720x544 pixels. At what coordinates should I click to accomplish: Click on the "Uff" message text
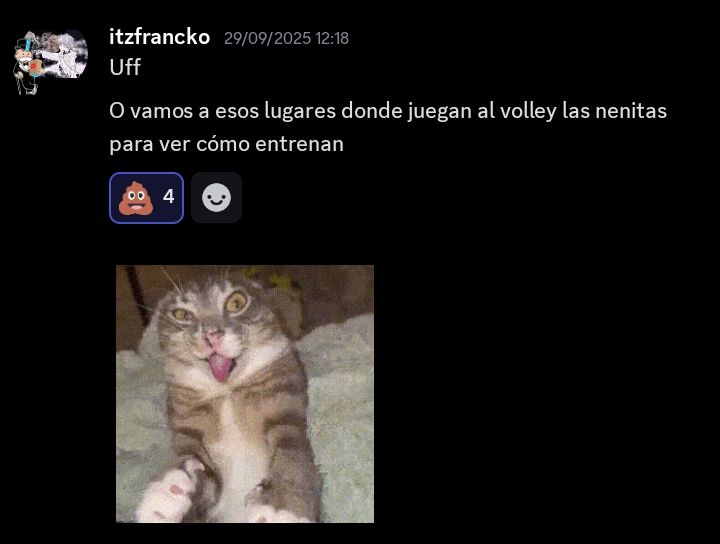[125, 67]
